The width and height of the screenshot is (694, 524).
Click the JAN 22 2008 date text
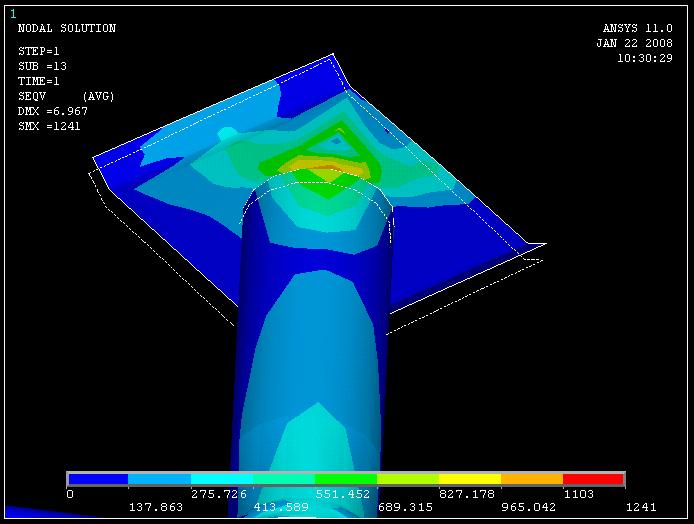634,43
